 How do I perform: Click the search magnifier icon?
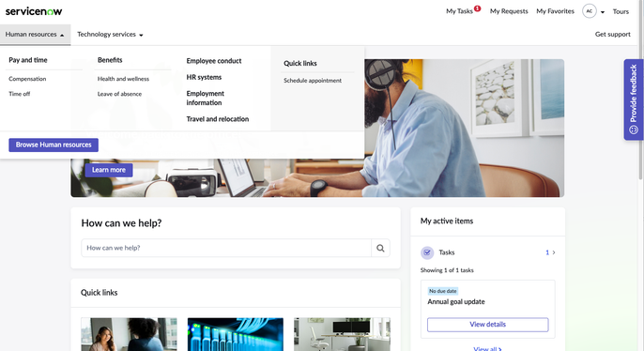pos(381,248)
